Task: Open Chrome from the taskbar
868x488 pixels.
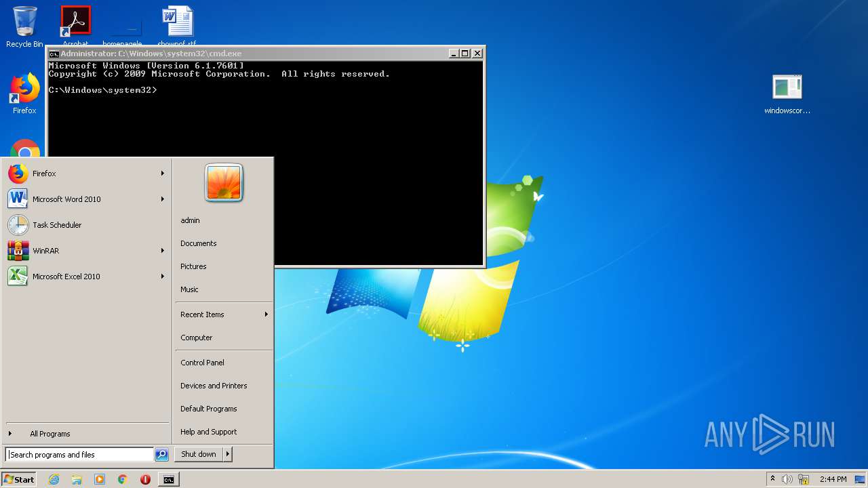Action: (x=123, y=479)
